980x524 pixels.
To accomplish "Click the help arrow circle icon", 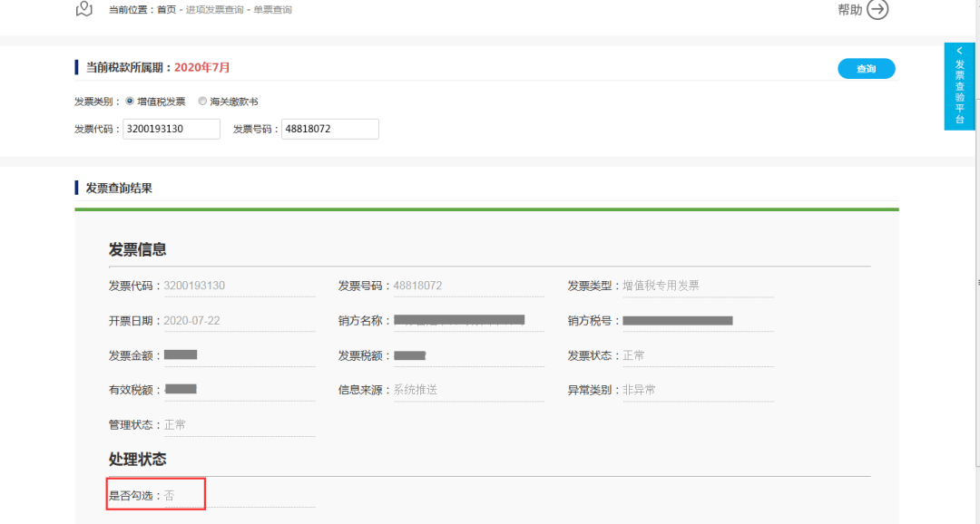I will coord(877,9).
